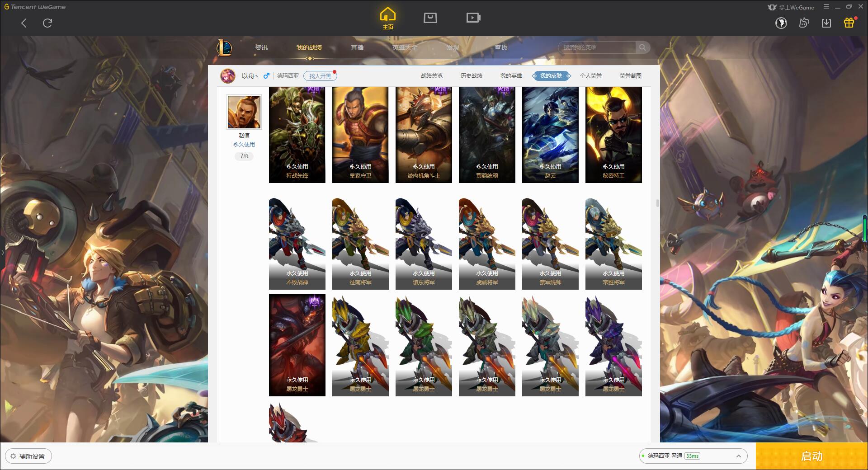Open the store bag icon in top bar
Screen dimensions: 868x470
tap(430, 18)
